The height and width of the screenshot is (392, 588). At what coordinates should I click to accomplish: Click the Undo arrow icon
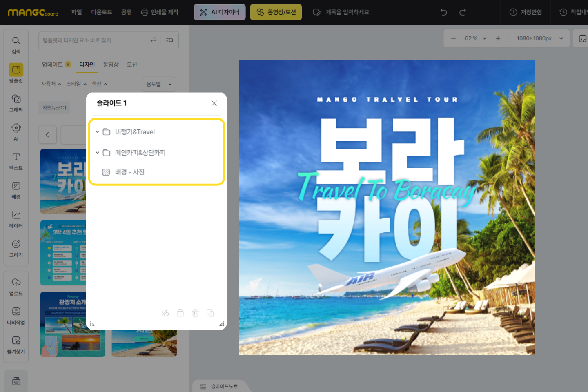(x=443, y=12)
